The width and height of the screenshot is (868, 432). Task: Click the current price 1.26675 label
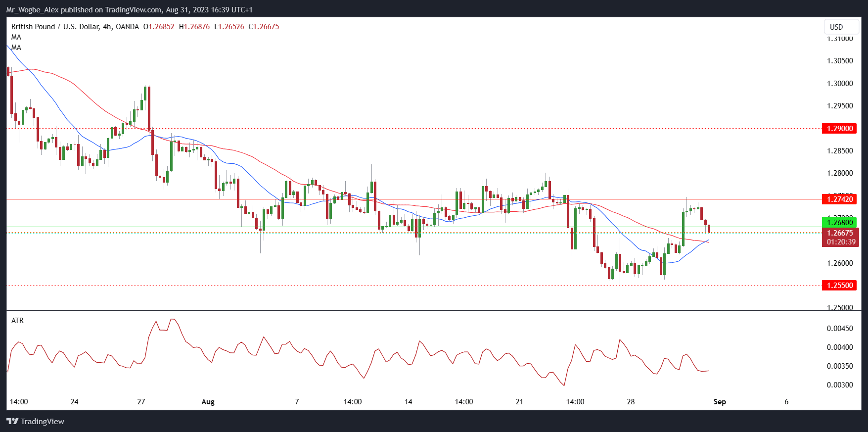(840, 233)
